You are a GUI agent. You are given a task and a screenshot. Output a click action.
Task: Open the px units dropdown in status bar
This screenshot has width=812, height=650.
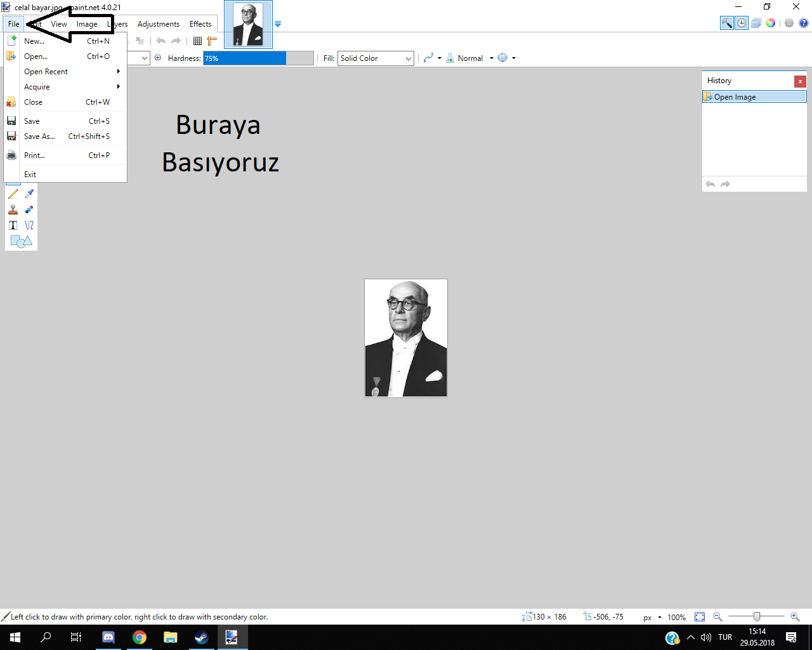[x=652, y=617]
